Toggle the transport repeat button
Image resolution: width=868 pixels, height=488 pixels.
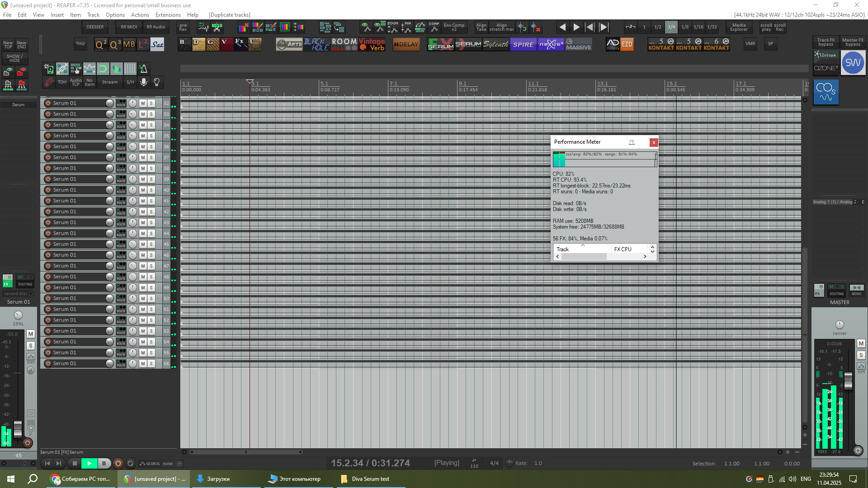coord(130,463)
